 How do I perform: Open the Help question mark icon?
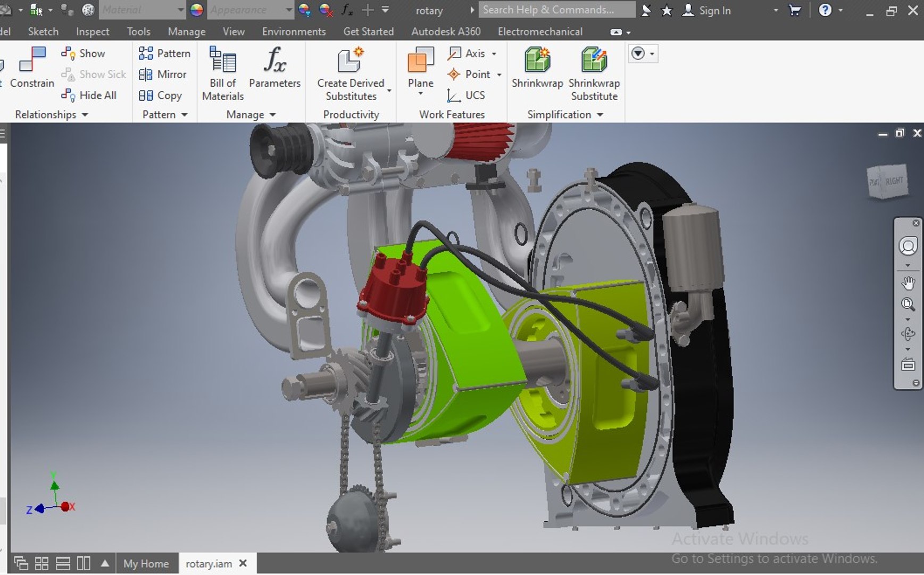(x=825, y=10)
